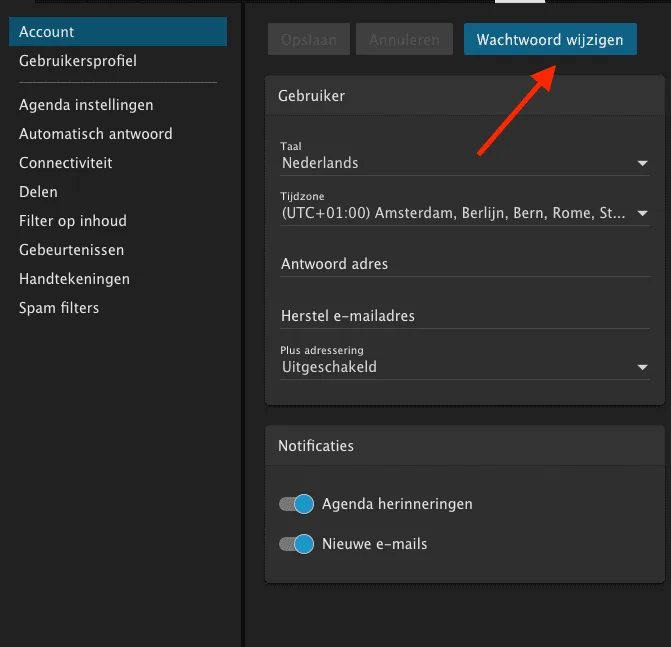671x647 pixels.
Task: Open the Taal dropdown showing Nederlands
Action: (464, 162)
